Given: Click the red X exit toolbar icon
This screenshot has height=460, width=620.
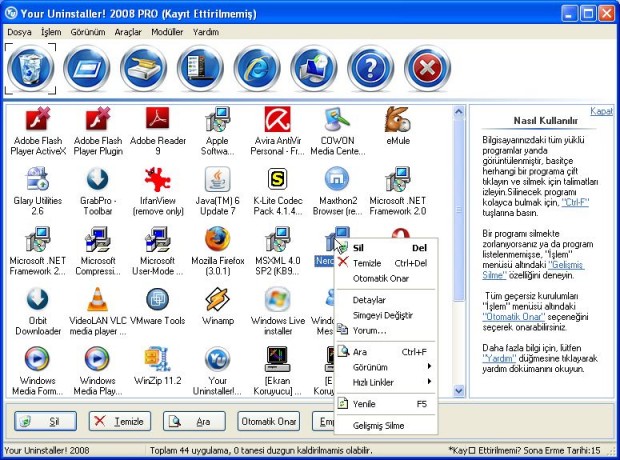Looking at the screenshot, I should (427, 68).
